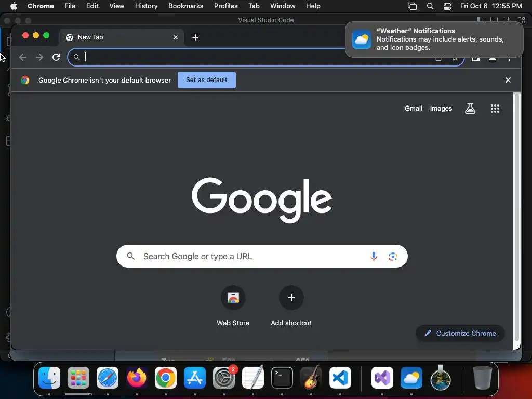
Task: Open the Edit menu
Action: 92,6
